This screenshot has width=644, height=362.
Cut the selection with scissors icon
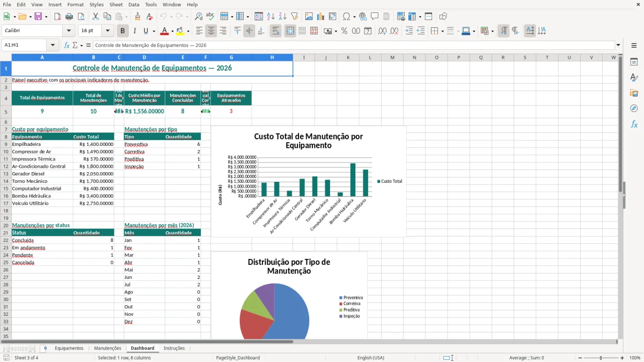click(x=96, y=17)
